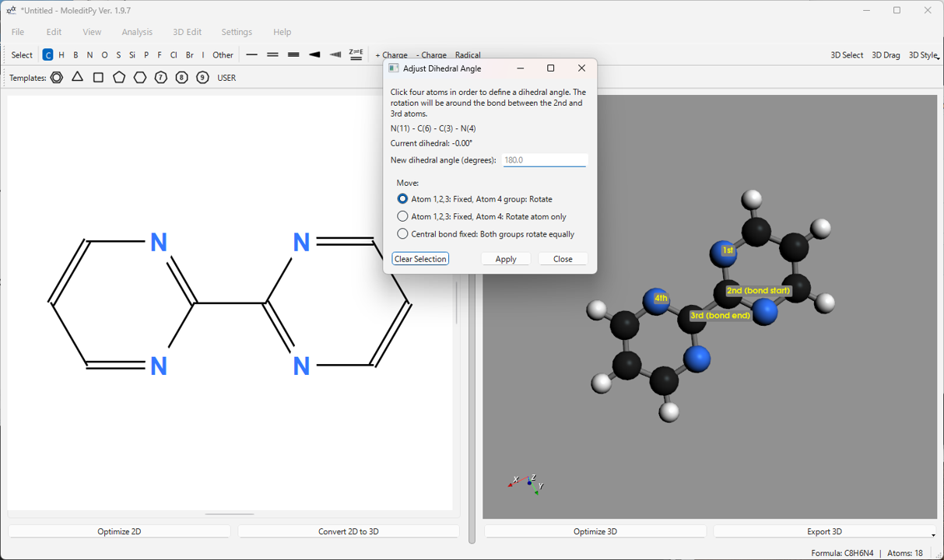
Task: Open the Analysis menu
Action: [137, 32]
